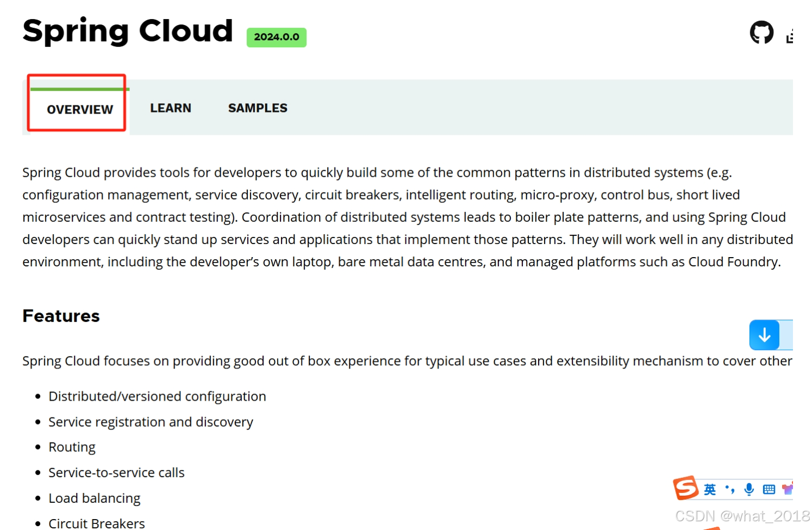Toggle full-width punctuation comma icon
Screen dimensions: 812x530
point(729,489)
